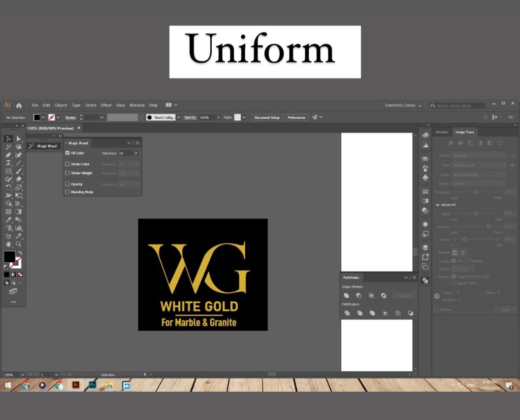Open the fill color dropdown in control bar

pos(43,117)
